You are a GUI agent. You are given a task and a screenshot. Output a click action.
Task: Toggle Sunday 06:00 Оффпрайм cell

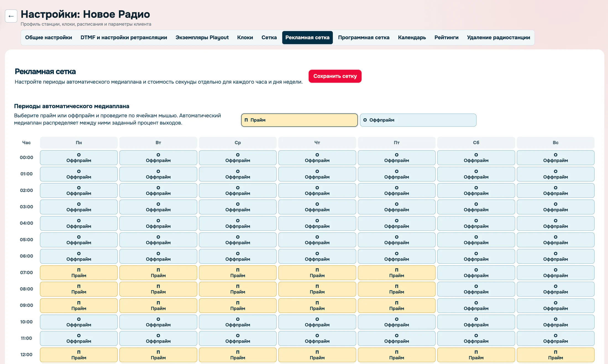(x=555, y=256)
